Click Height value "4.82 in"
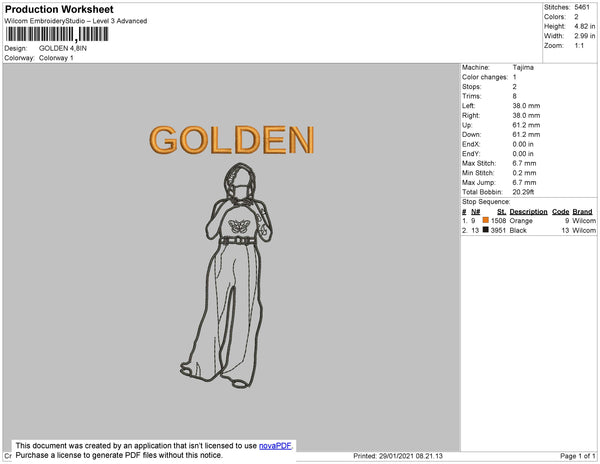The width and height of the screenshot is (600, 464). [x=585, y=26]
